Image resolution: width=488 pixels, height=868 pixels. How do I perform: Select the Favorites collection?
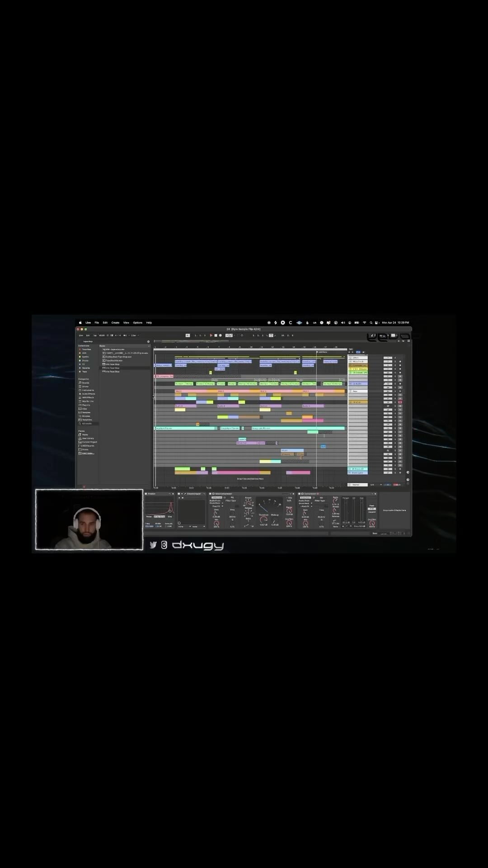(85, 349)
